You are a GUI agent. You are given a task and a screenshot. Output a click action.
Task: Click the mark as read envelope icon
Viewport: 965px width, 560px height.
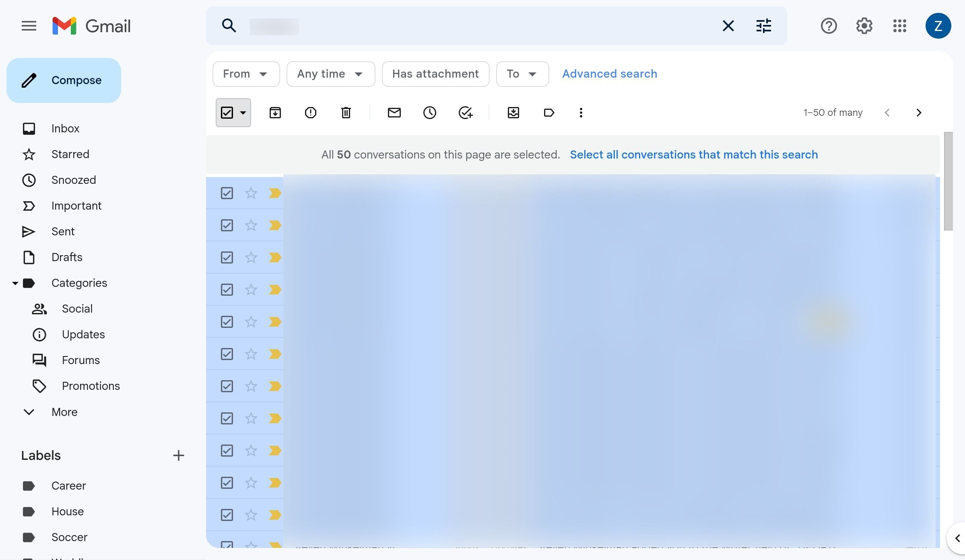(394, 112)
